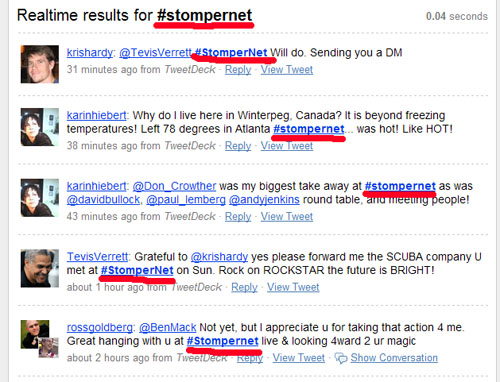
Task: Open the @paul_lemberg mention link
Action: [186, 200]
